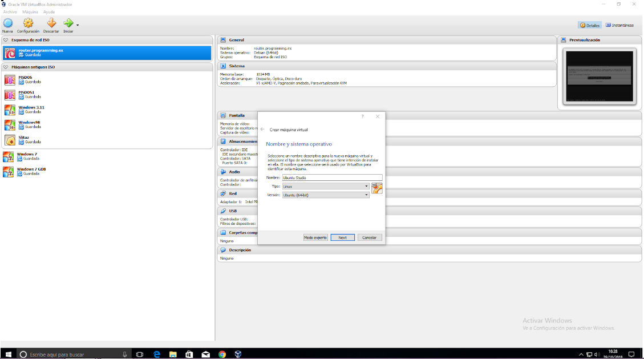Open the dropdown arrow beside Iniciar
Image resolution: width=644 pixels, height=359 pixels.
pos(78,25)
